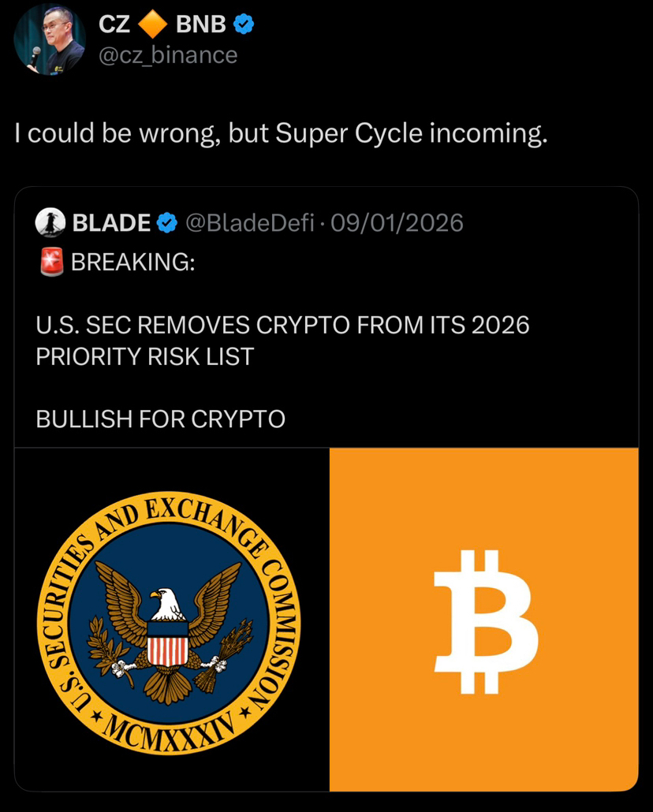Open CZ's profile picture avatar
Viewport: 653px width, 812px height.
click(x=50, y=39)
